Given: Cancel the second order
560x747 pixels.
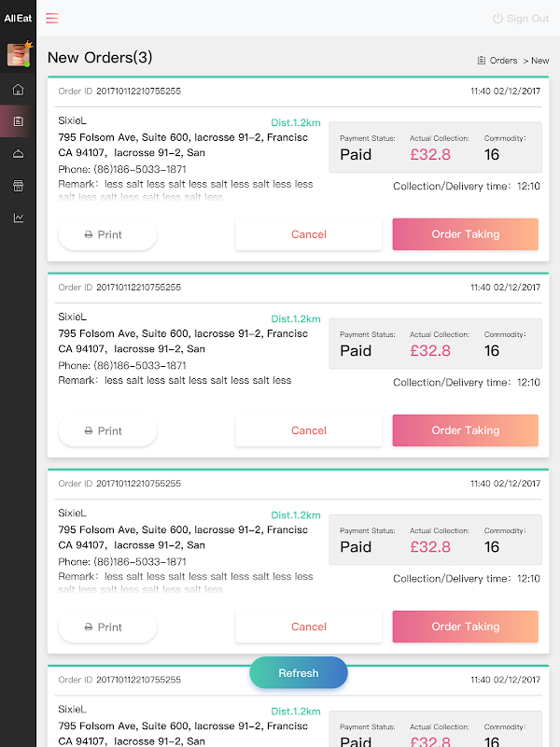Looking at the screenshot, I should coord(308,430).
